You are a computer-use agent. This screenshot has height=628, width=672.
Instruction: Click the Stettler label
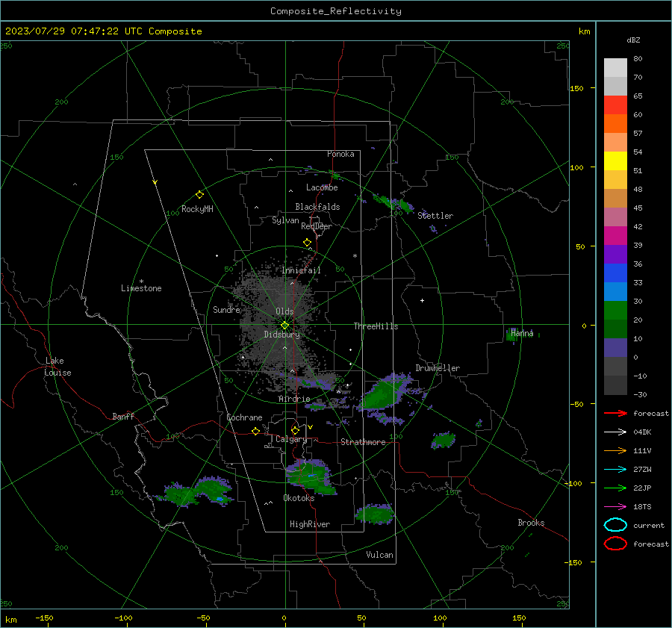(x=435, y=216)
